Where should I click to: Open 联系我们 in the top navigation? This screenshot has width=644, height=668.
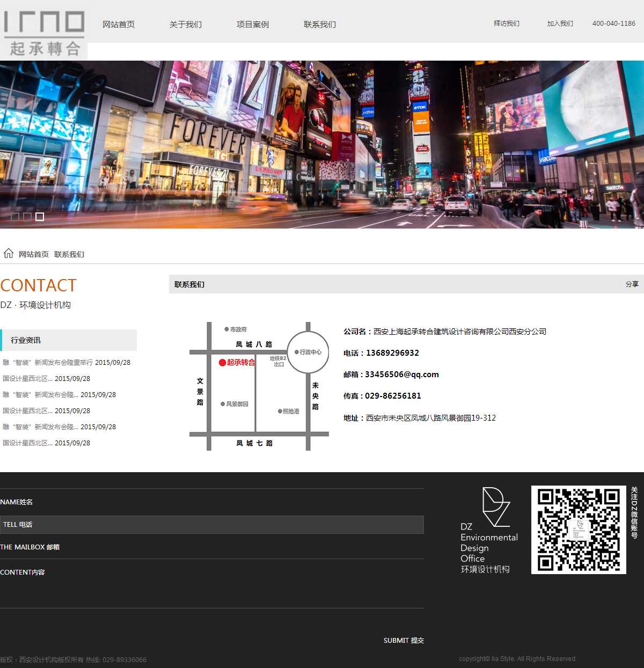click(320, 25)
